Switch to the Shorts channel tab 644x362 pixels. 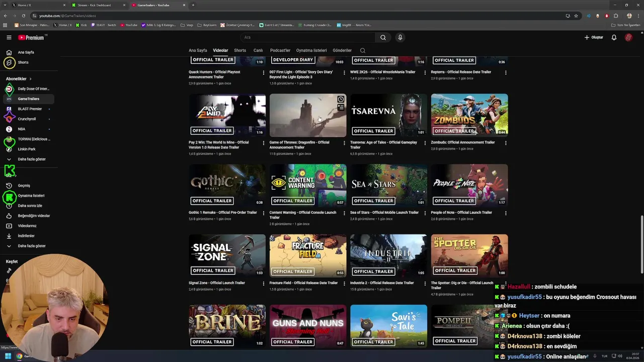(x=240, y=50)
